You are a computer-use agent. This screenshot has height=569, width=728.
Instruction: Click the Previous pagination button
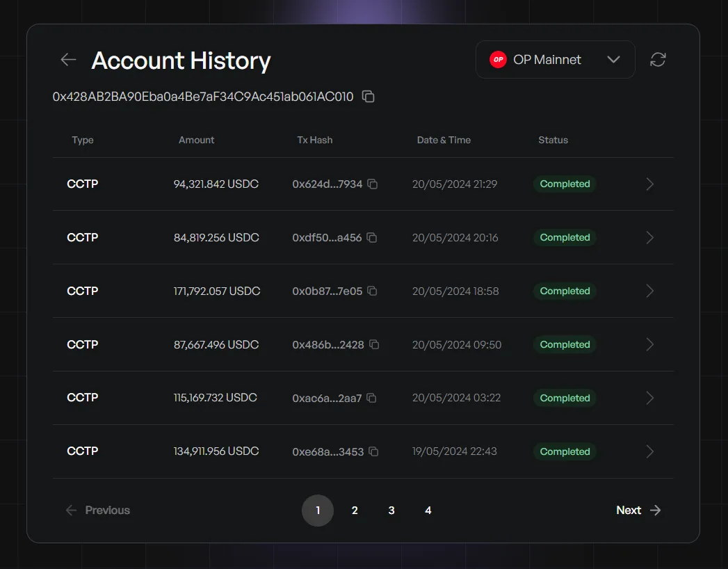click(98, 510)
